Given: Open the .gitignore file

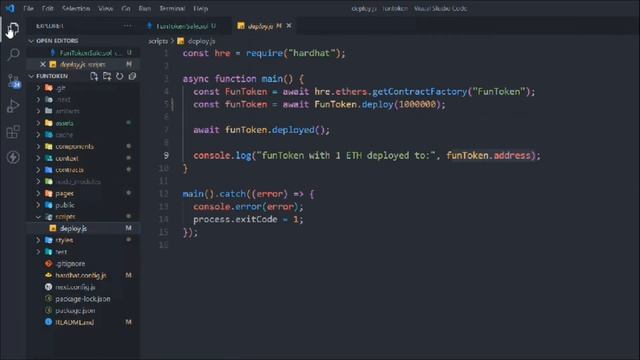Looking at the screenshot, I should [84, 264].
